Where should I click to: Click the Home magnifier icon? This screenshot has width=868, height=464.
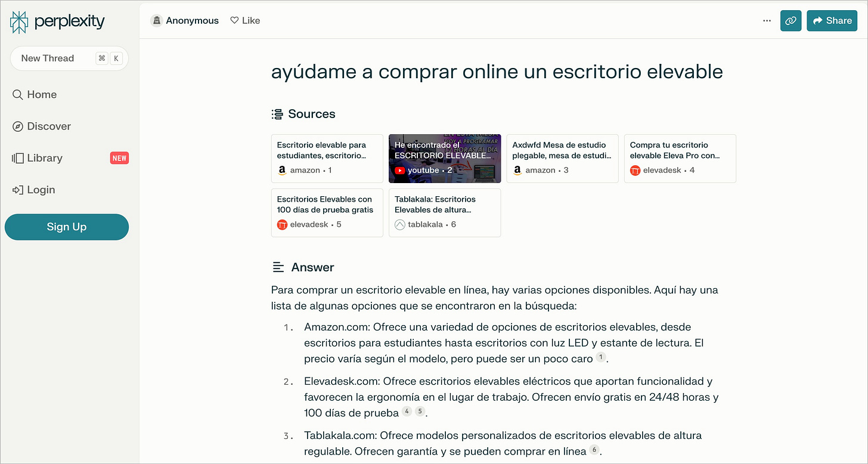click(x=18, y=95)
